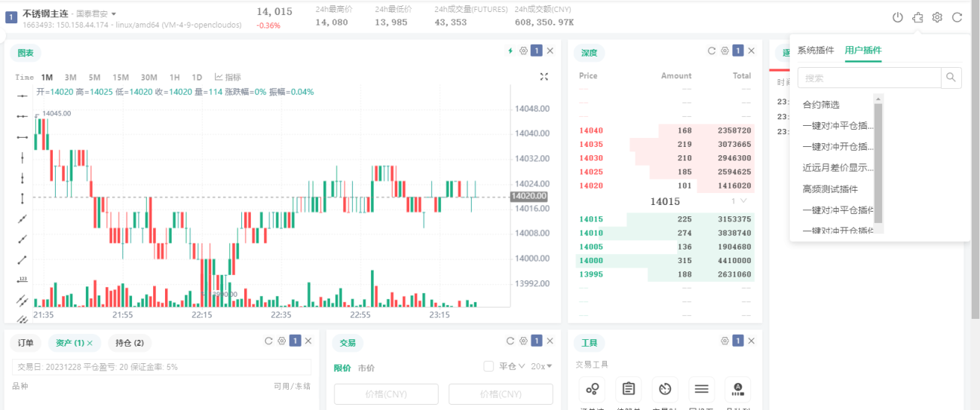Screen dimensions: 980x410
Task: Toggle the 平仓 checkbox
Action: pos(488,366)
